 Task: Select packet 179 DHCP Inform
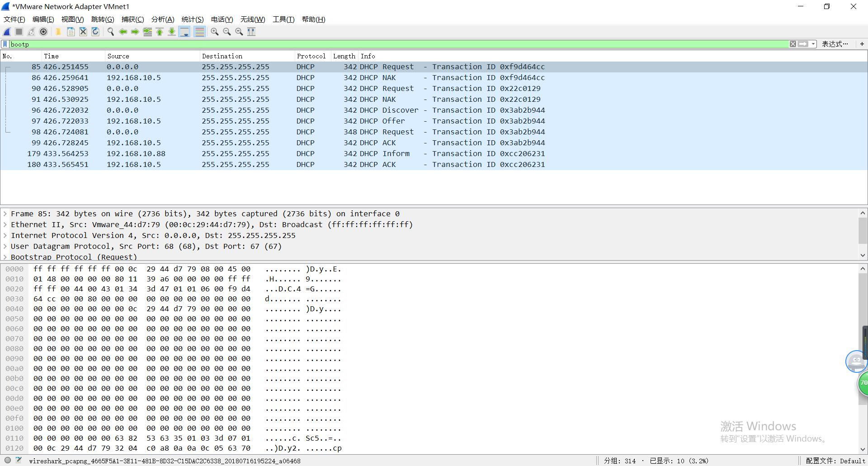[434, 153]
